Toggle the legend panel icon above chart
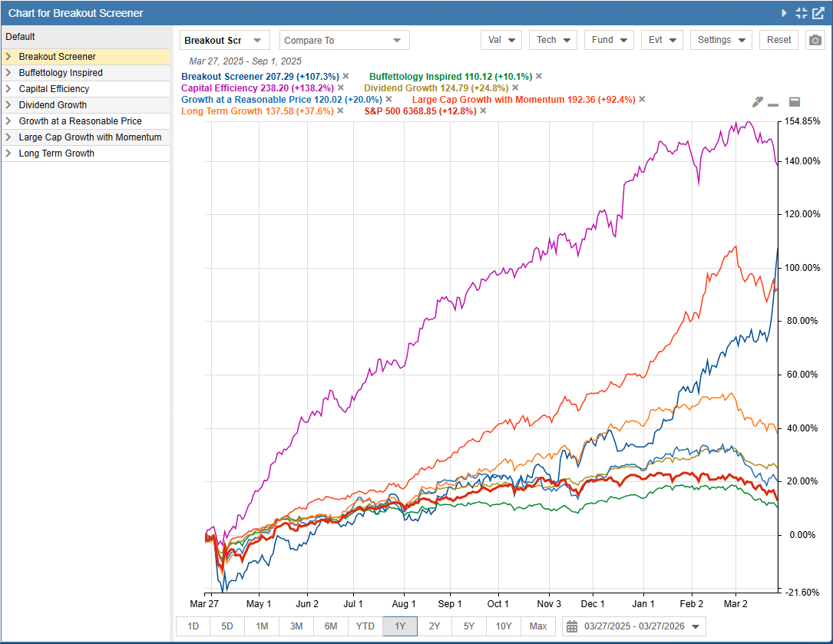The height and width of the screenshot is (644, 833). click(794, 102)
